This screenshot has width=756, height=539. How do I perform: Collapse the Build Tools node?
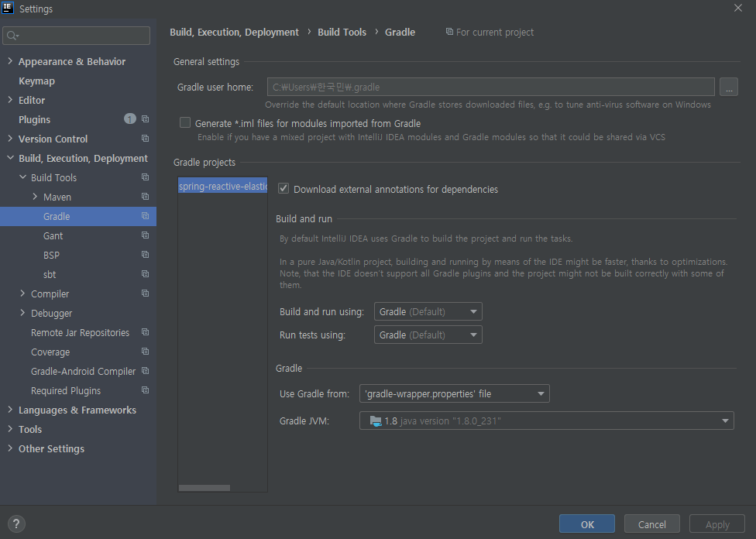point(22,177)
